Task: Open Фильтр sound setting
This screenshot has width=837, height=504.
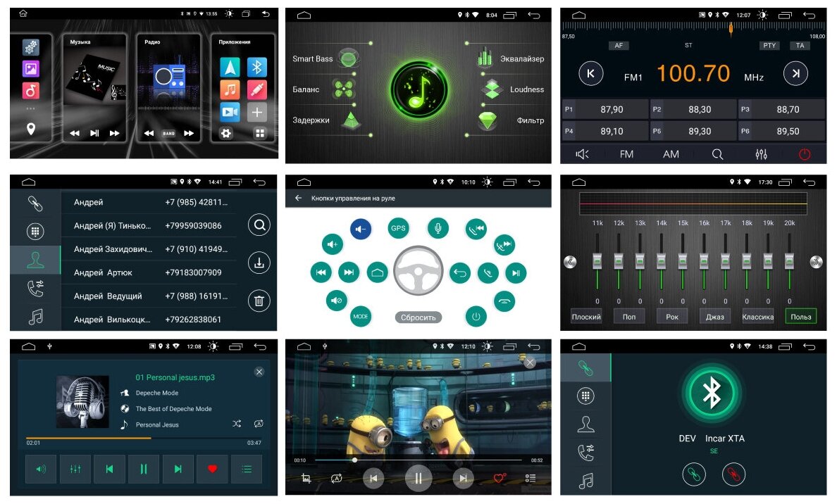Action: pos(510,120)
